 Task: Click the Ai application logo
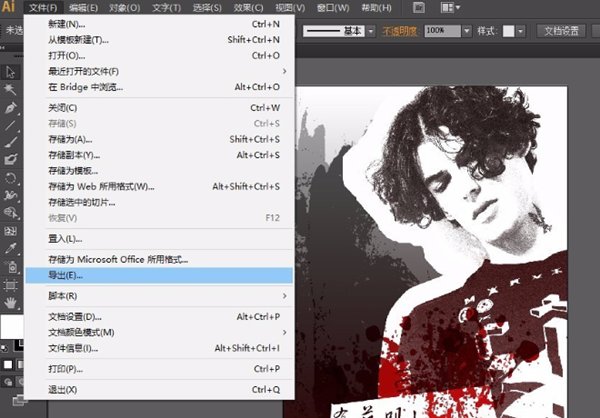8,7
